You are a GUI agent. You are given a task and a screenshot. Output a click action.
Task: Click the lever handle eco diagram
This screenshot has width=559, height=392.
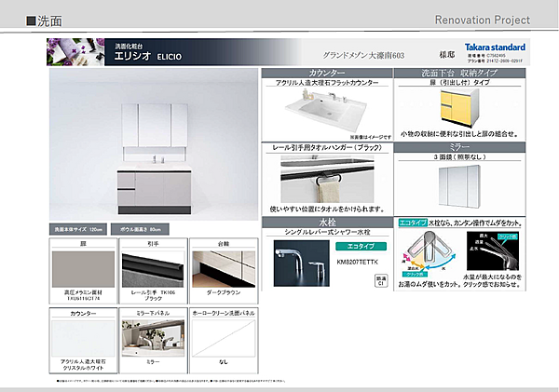[429, 253]
